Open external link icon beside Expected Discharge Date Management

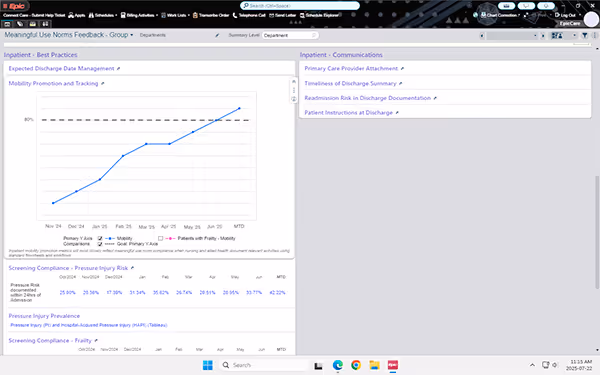118,68
